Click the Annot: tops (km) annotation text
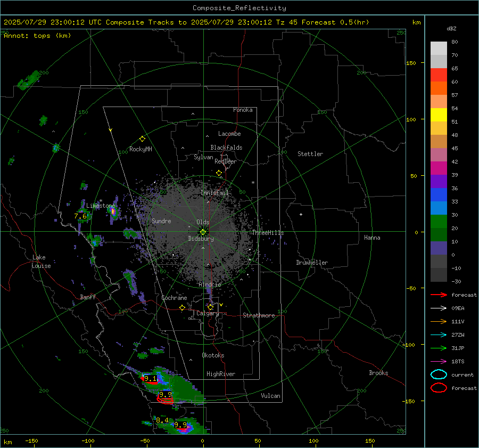The height and width of the screenshot is (448, 479). tap(37, 36)
